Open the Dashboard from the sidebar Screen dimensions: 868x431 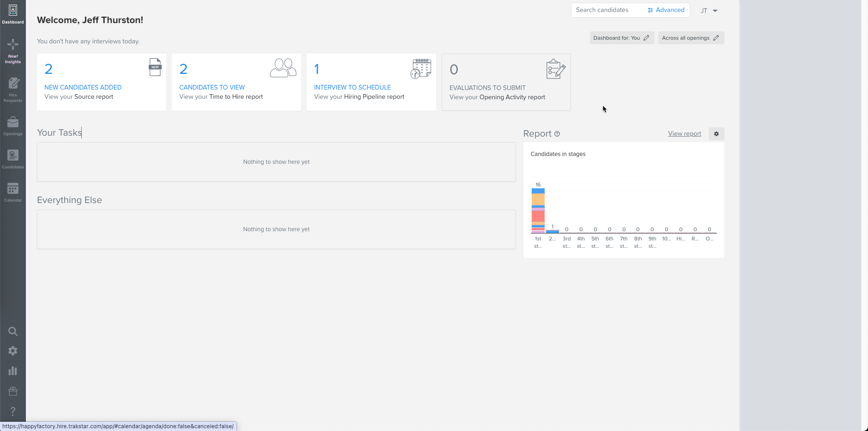point(12,12)
